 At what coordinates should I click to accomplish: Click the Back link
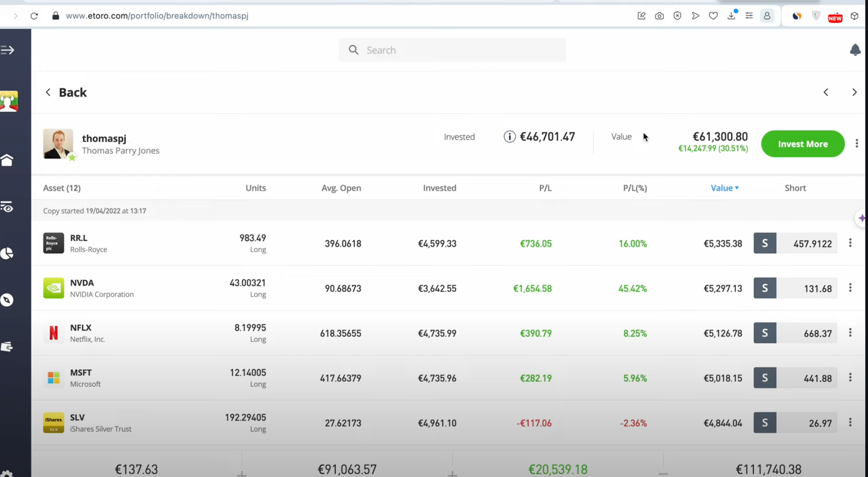66,92
